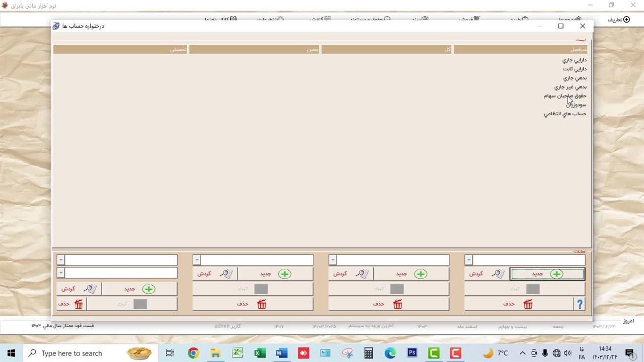Click the blue question mark help icon
Viewport: 644px width, 362px height.
pyautogui.click(x=580, y=304)
